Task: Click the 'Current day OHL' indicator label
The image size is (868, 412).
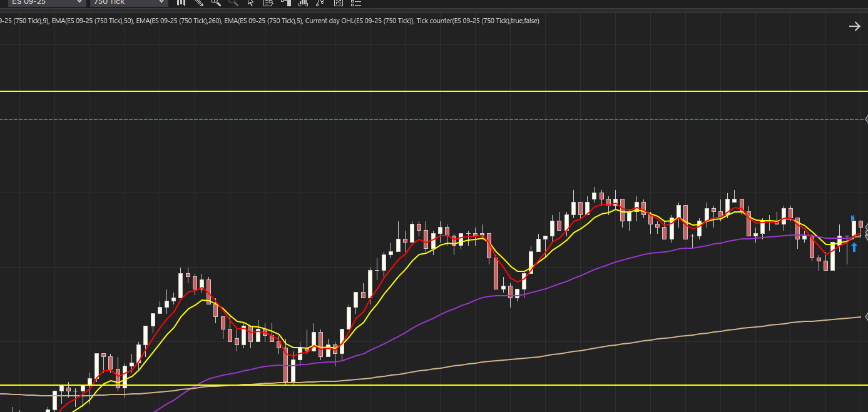Action: click(359, 21)
